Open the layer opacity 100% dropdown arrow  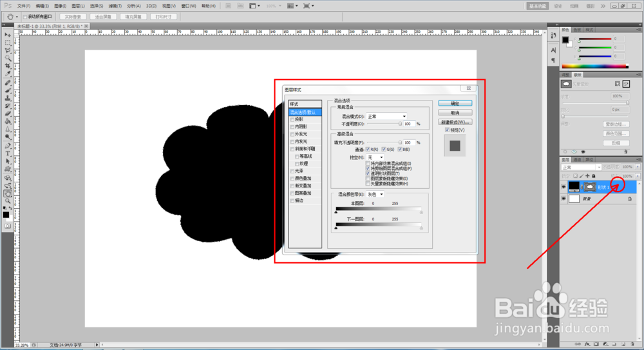pos(638,167)
